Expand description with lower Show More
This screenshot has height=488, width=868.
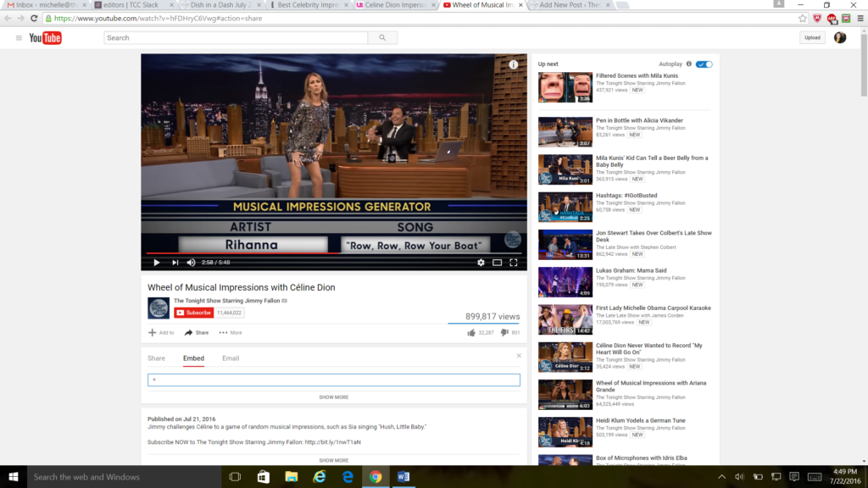click(333, 460)
